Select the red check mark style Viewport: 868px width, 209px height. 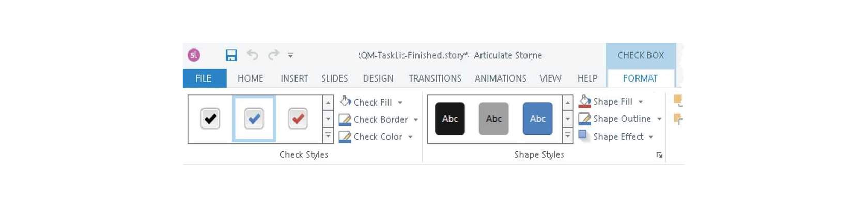tap(298, 119)
